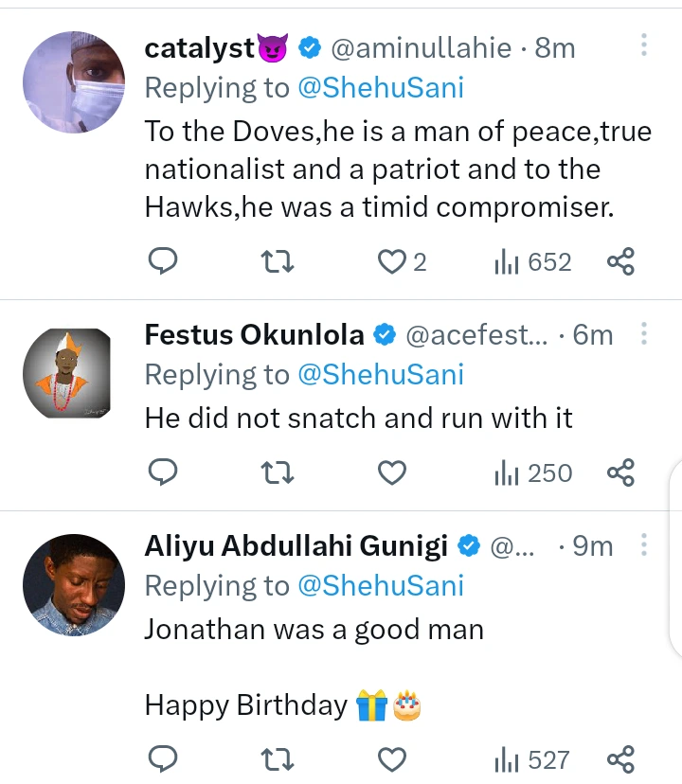
Task: View analytics showing 250 views
Action: pos(533,473)
